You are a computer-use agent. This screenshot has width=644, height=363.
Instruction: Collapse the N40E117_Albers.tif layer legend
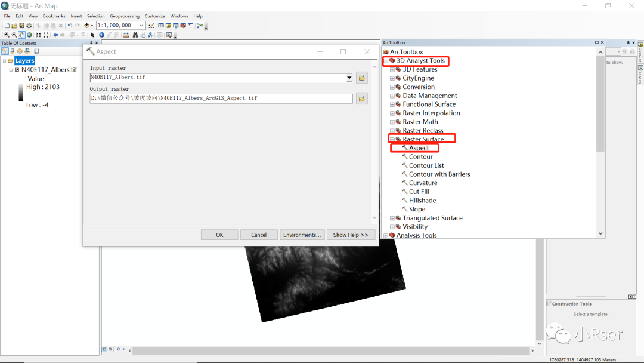tap(11, 70)
